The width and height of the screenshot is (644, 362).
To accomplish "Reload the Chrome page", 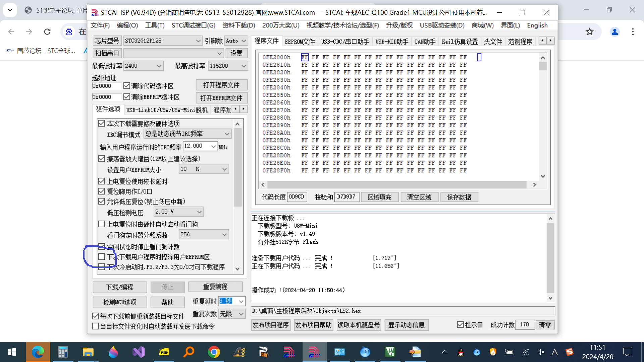I will click(47, 32).
